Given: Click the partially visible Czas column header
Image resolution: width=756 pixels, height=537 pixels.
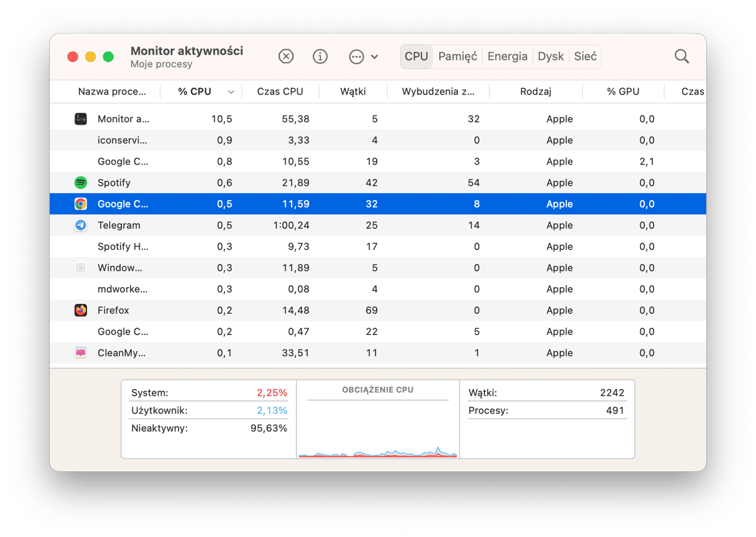Looking at the screenshot, I should point(693,91).
